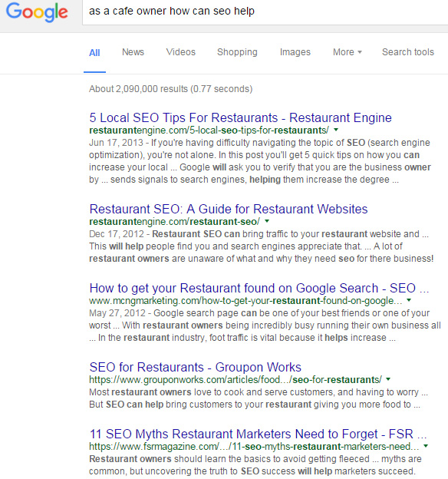Click the restaurantengine.com/restaurant-seo/ URL text

click(174, 222)
